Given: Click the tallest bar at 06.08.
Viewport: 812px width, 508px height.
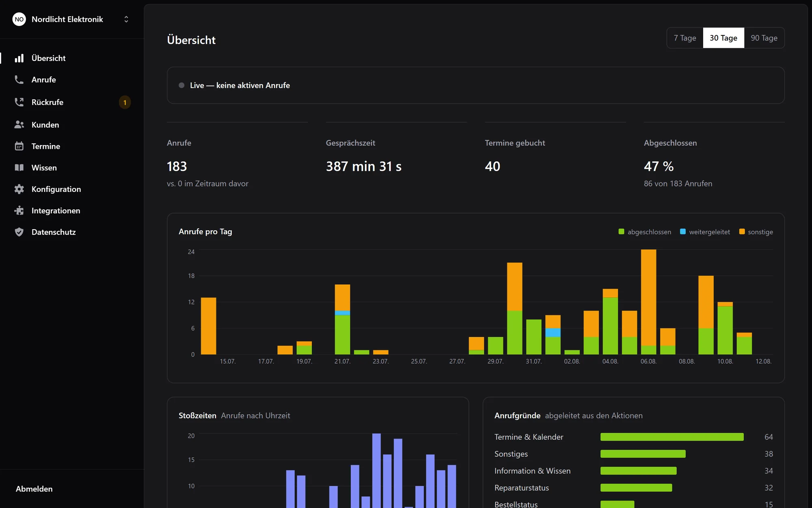Looking at the screenshot, I should click(648, 302).
